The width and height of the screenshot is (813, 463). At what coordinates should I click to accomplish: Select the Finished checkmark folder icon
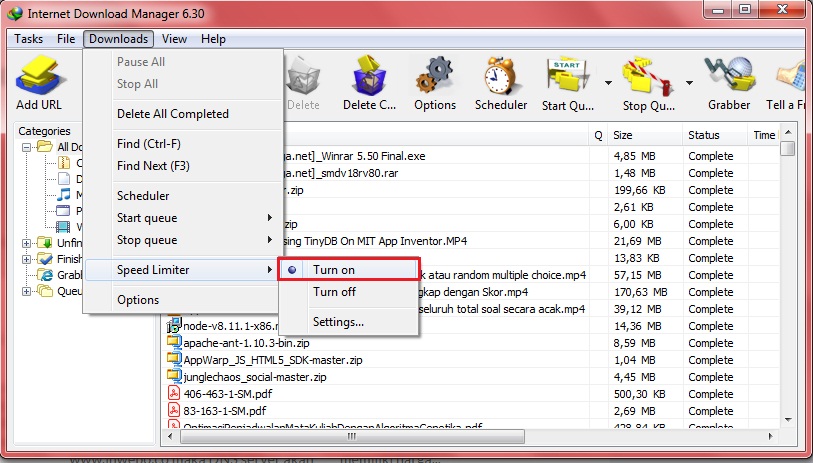[x=46, y=259]
